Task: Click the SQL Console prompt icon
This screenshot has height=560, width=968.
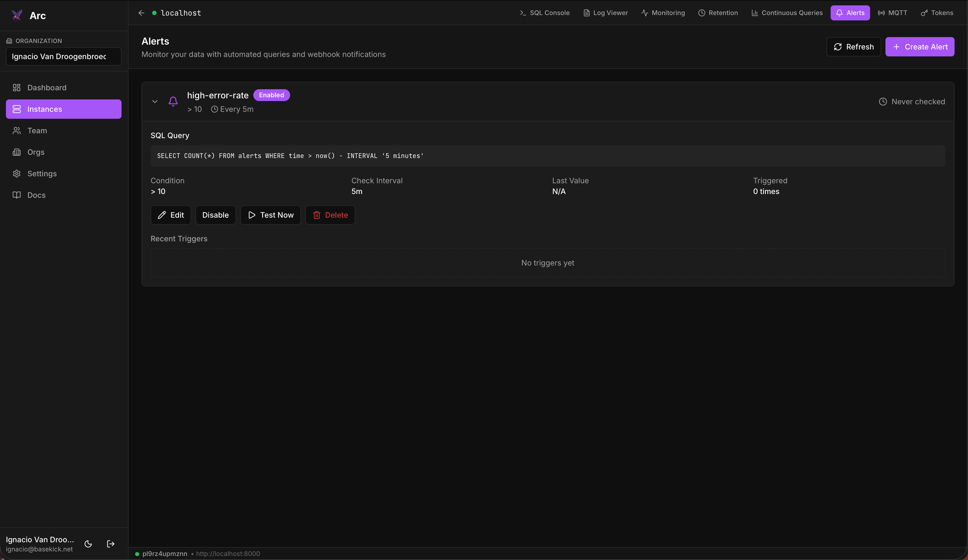Action: 523,13
